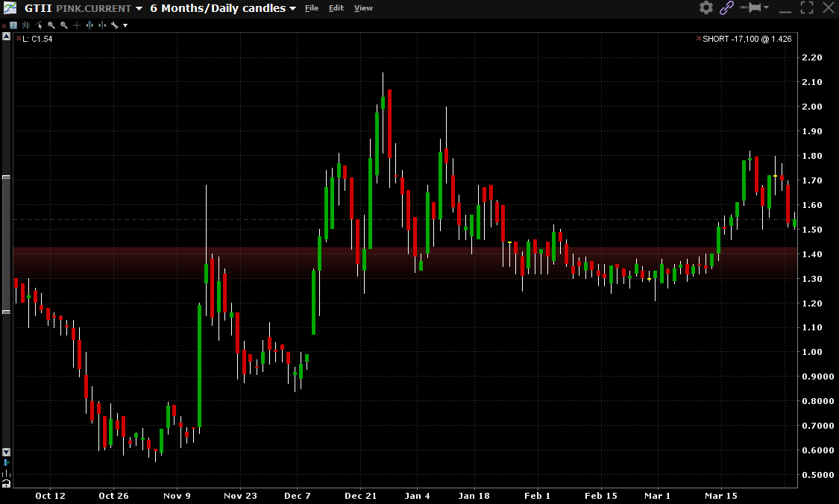Click the Dec 21 date axis label
The height and width of the screenshot is (504, 839).
point(361,496)
